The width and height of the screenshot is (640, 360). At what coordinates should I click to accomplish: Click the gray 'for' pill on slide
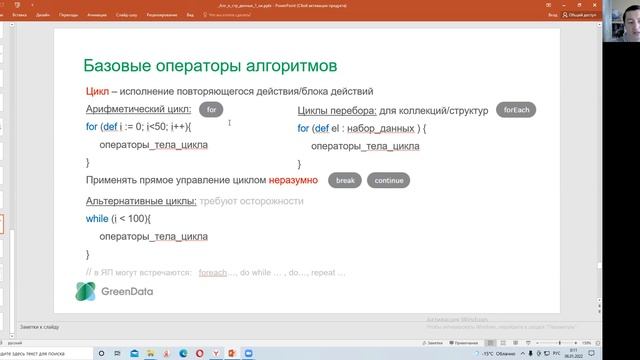pos(211,109)
